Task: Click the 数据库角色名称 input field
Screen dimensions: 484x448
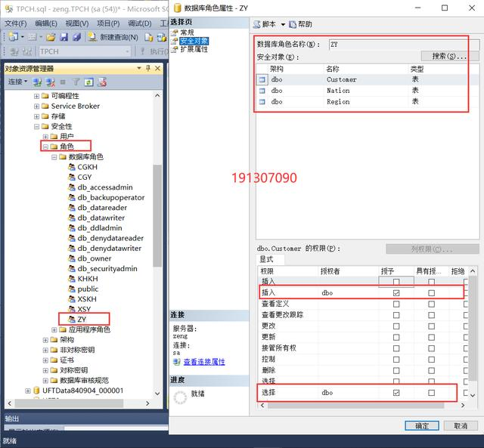Action: tap(404, 45)
